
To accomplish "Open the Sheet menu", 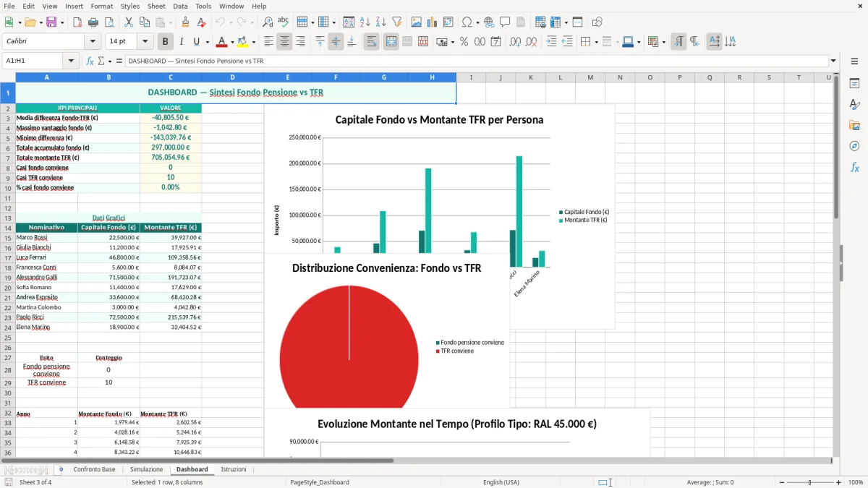I will click(156, 6).
